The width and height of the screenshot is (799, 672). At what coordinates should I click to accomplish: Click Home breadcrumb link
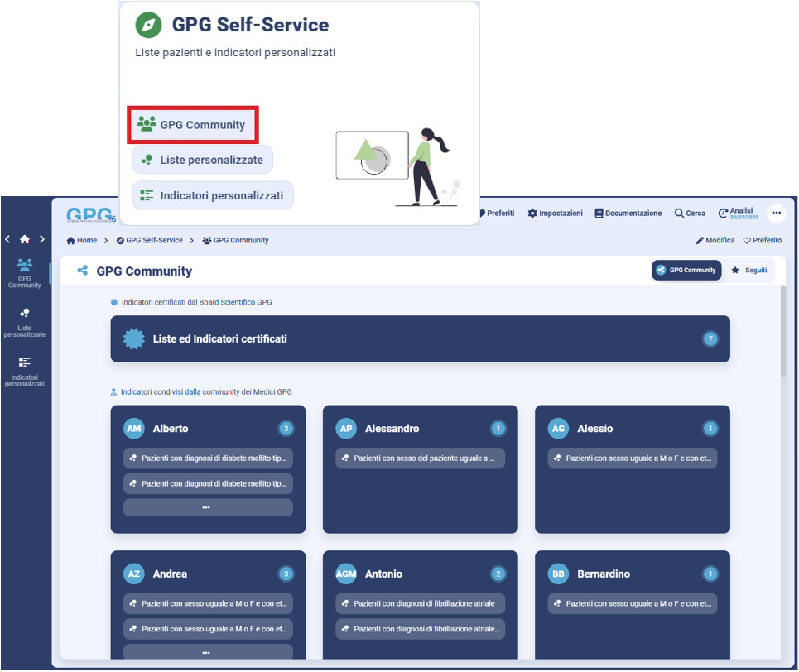pyautogui.click(x=82, y=241)
